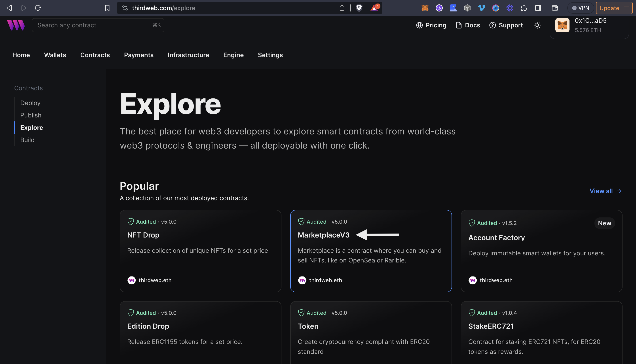Open the Engine navigation tab

[x=233, y=55]
